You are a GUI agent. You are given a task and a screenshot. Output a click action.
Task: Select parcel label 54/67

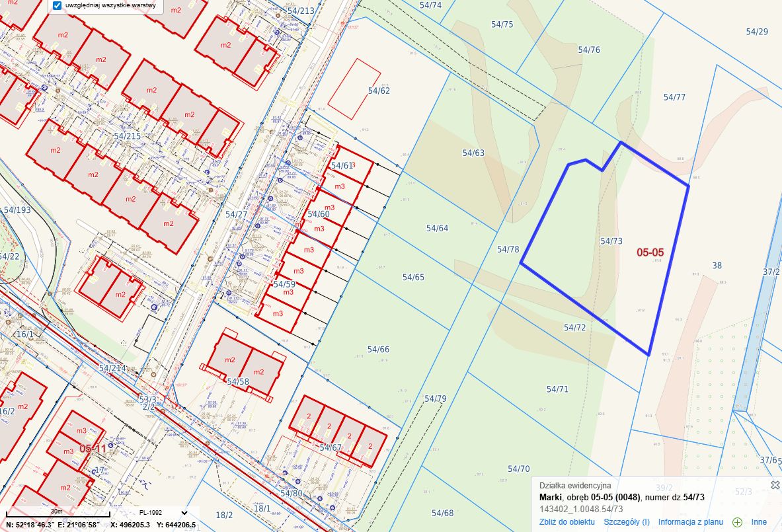(x=330, y=447)
